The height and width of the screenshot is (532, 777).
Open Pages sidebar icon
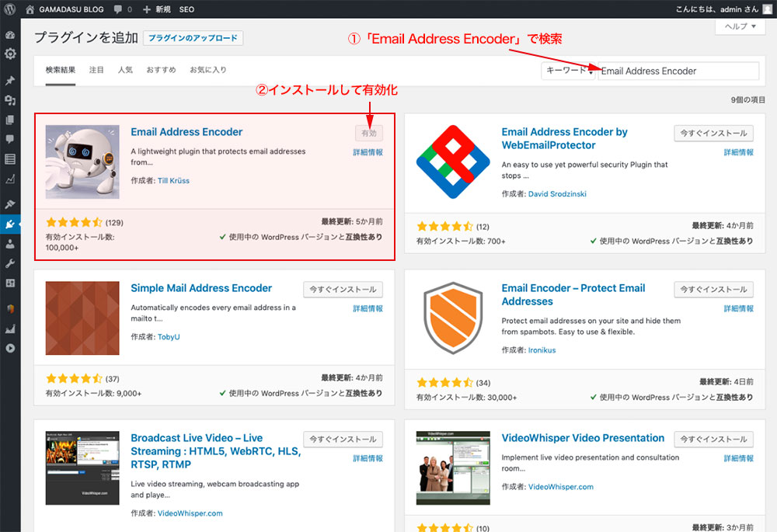[x=10, y=120]
